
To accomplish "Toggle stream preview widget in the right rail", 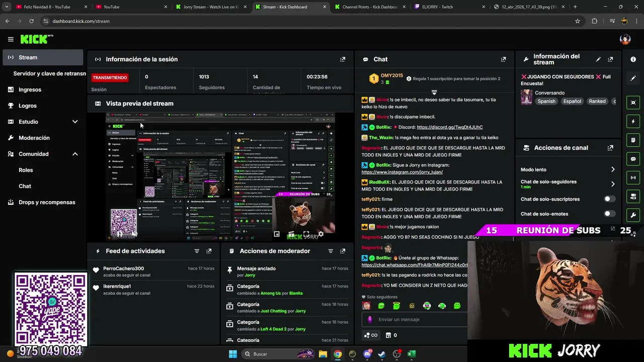I will pos(633,103).
